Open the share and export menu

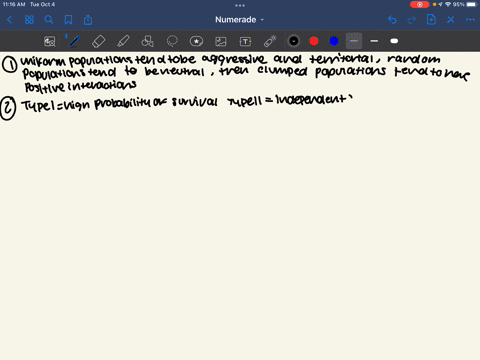[x=88, y=20]
